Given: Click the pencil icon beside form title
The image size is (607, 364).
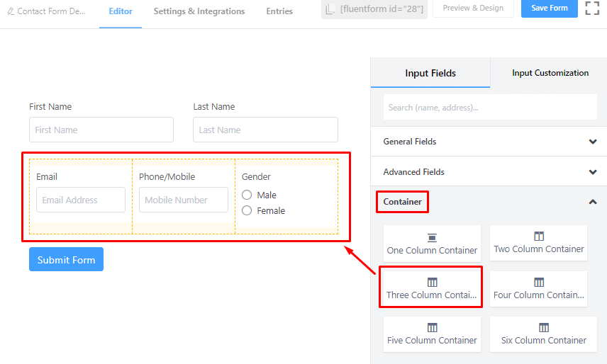Looking at the screenshot, I should tap(10, 11).
